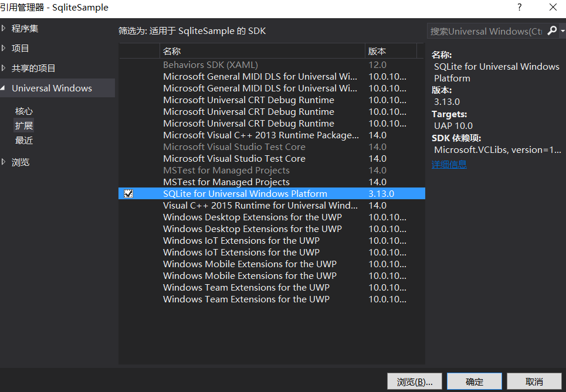This screenshot has width=566, height=392.
Task: Expand the 程序集 tree node
Action: pyautogui.click(x=4, y=28)
